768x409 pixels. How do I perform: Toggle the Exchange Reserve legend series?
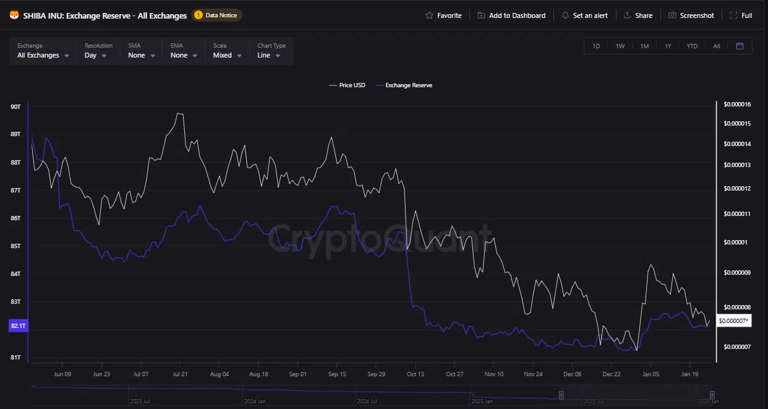(404, 85)
